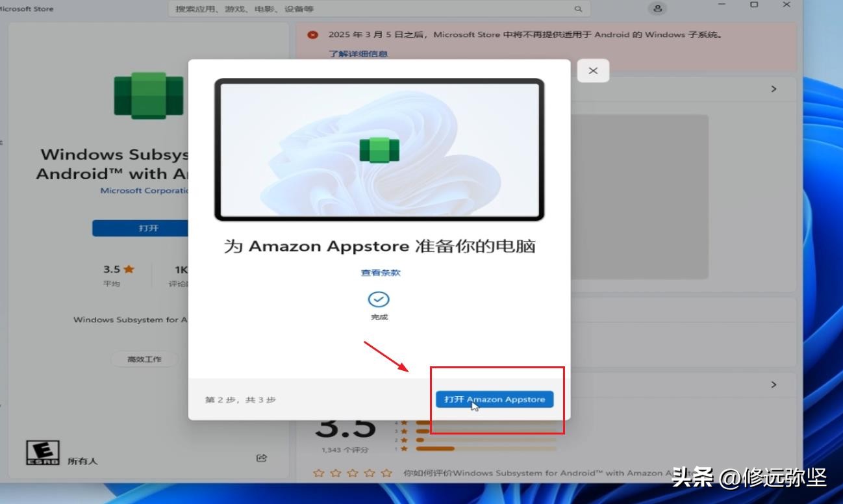Click the green Windows Subsystem app icon
This screenshot has height=504, width=843.
coord(149,95)
